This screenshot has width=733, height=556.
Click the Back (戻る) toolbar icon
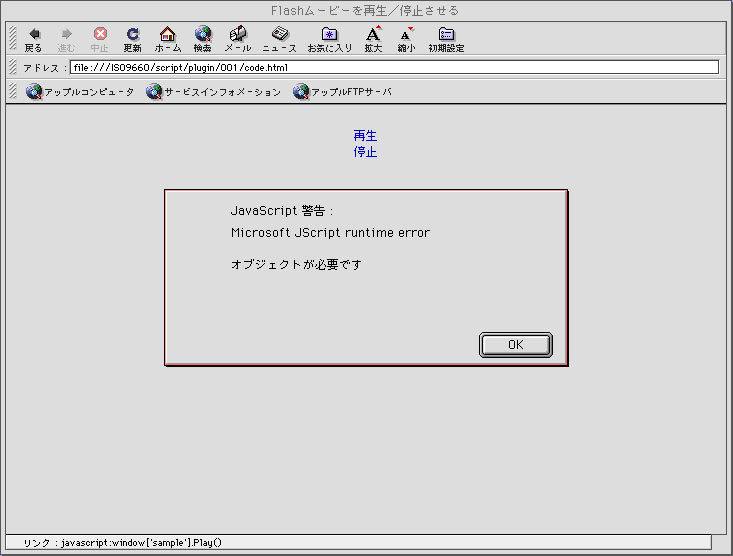(34, 39)
